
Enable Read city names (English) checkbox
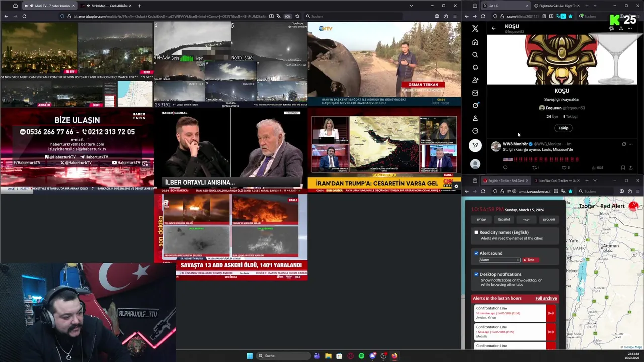tap(476, 232)
